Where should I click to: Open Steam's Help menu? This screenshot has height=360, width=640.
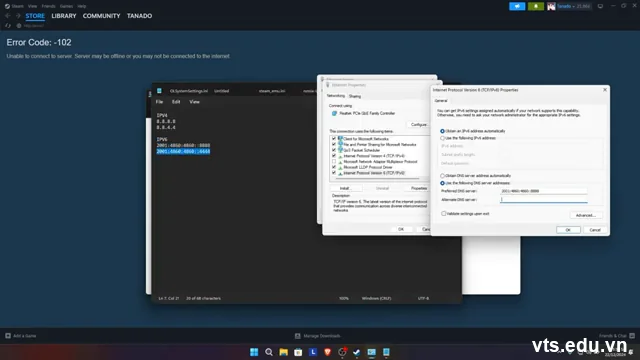tap(82, 6)
